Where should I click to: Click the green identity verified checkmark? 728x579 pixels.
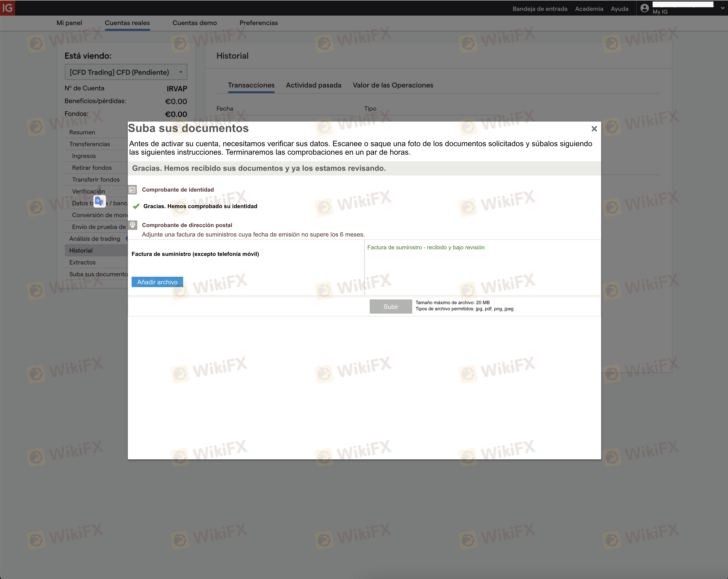point(136,206)
